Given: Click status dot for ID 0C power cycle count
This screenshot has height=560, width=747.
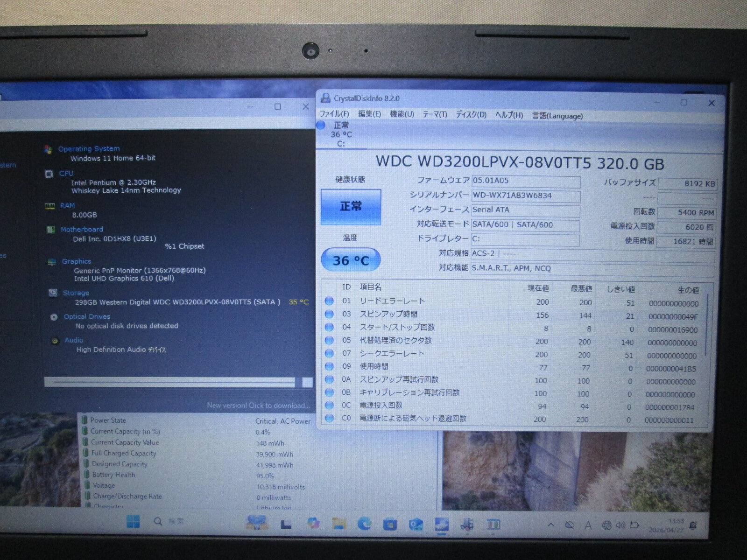Looking at the screenshot, I should click(x=330, y=405).
